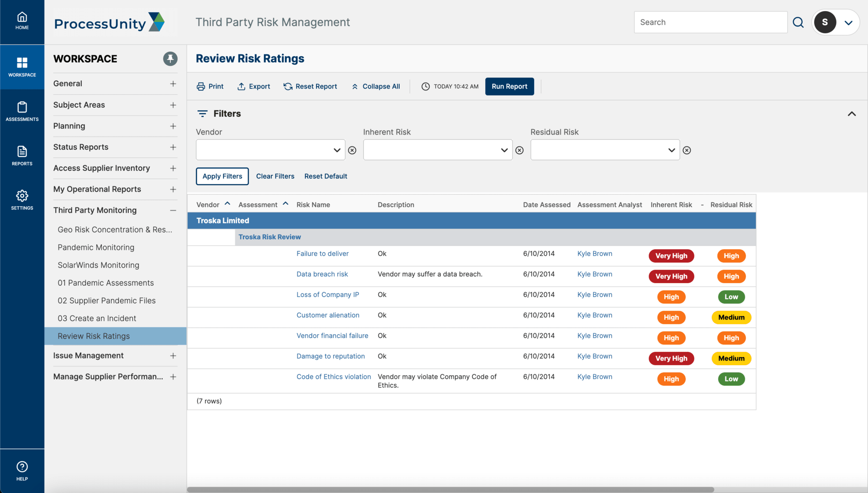The height and width of the screenshot is (493, 868).
Task: Sort by Vendor column arrow
Action: (227, 204)
